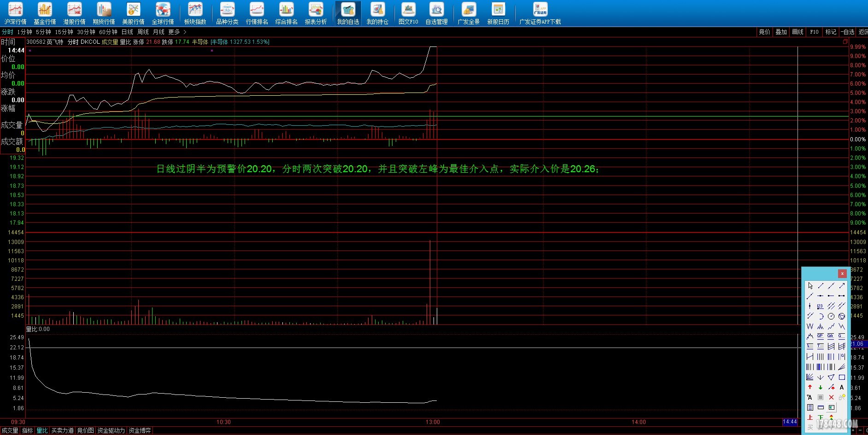The height and width of the screenshot is (435, 868).
Task: Open 港股行情 Hong Kong stocks icon
Action: pyautogui.click(x=74, y=13)
